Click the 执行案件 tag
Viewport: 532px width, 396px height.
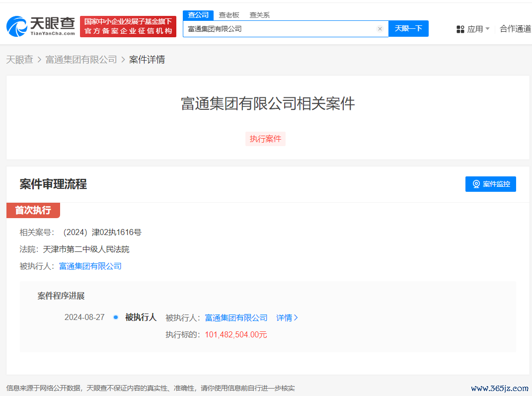[265, 139]
